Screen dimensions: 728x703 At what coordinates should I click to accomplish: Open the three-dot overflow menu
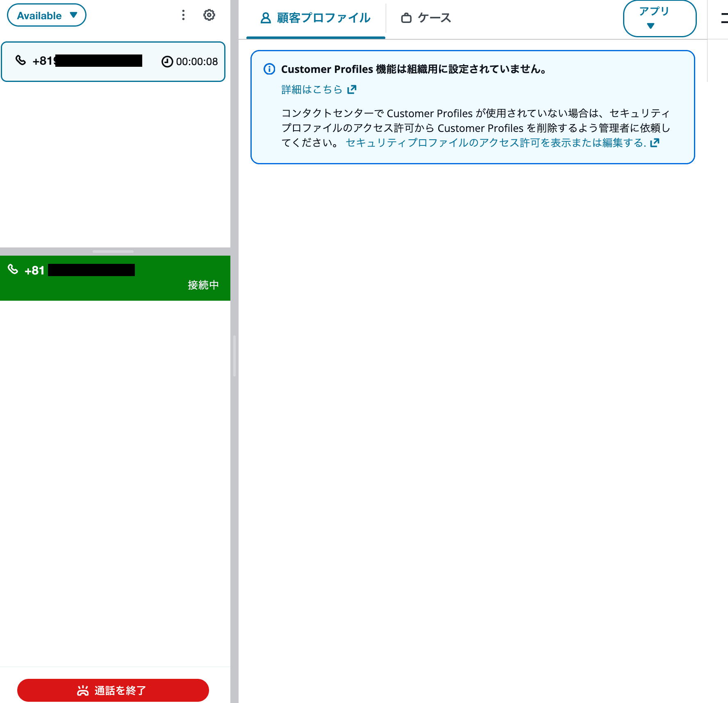[x=183, y=15]
